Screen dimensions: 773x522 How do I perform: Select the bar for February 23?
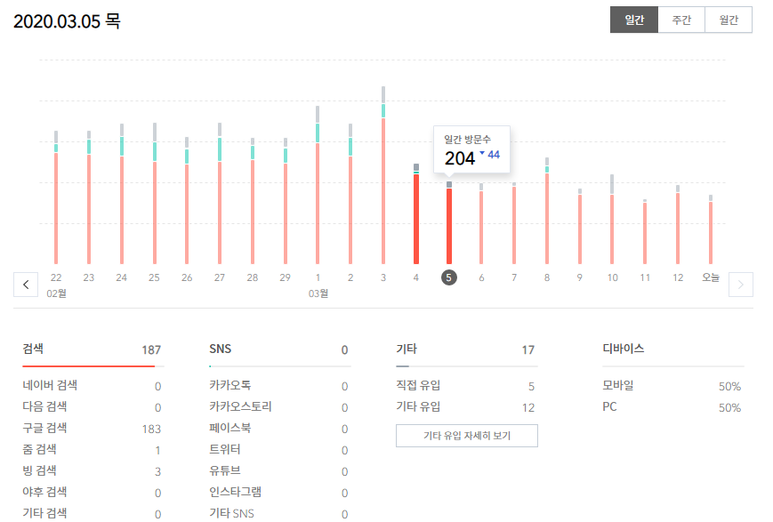(89, 197)
